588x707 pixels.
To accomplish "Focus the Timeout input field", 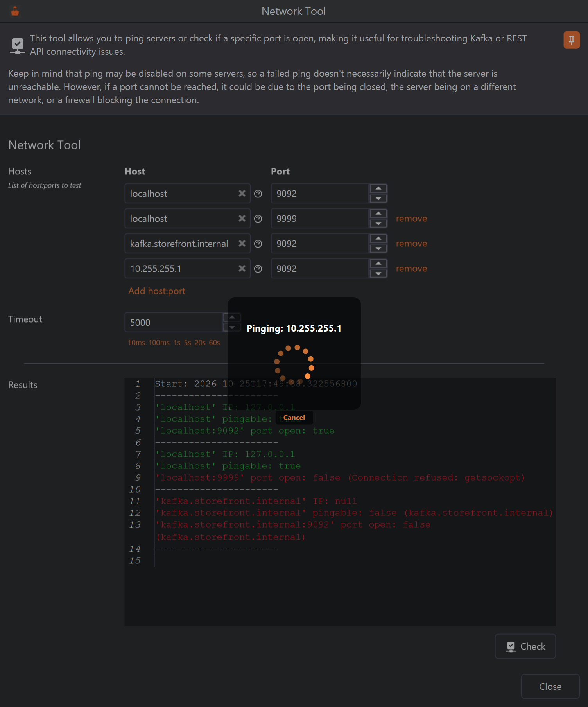I will pos(174,323).
